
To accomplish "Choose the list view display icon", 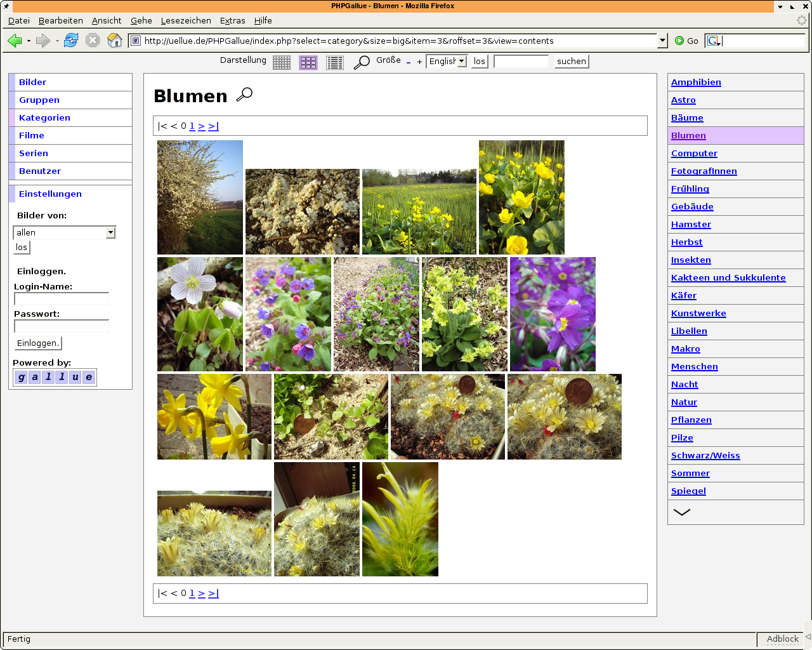I will pos(334,62).
